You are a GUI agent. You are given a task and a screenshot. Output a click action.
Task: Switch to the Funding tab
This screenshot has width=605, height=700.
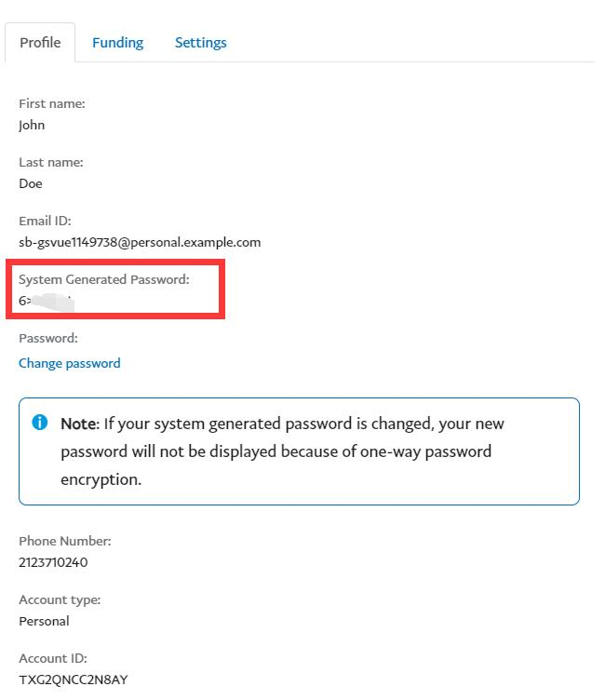click(117, 43)
